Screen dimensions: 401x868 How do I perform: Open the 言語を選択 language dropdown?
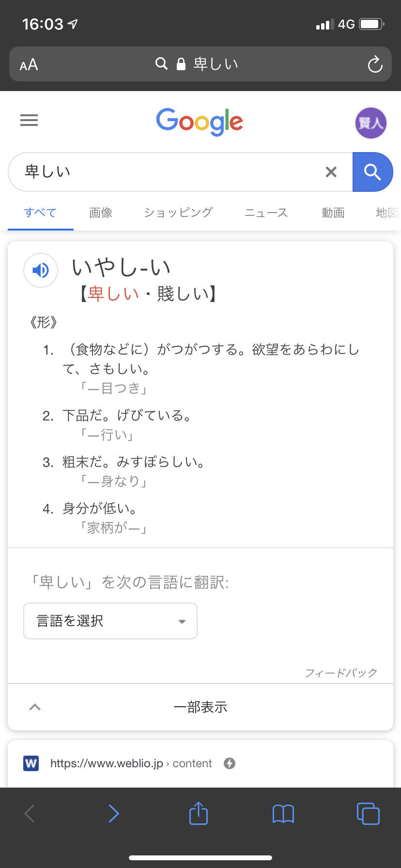(x=110, y=621)
